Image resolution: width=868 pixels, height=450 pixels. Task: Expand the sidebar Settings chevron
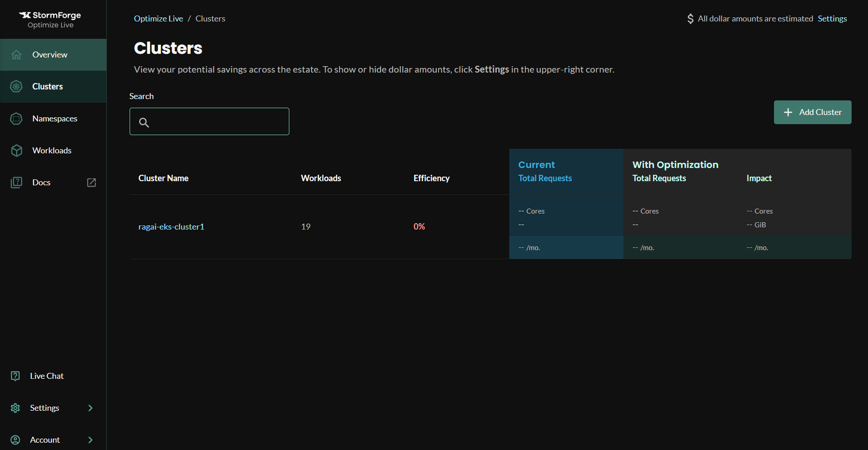pos(90,408)
